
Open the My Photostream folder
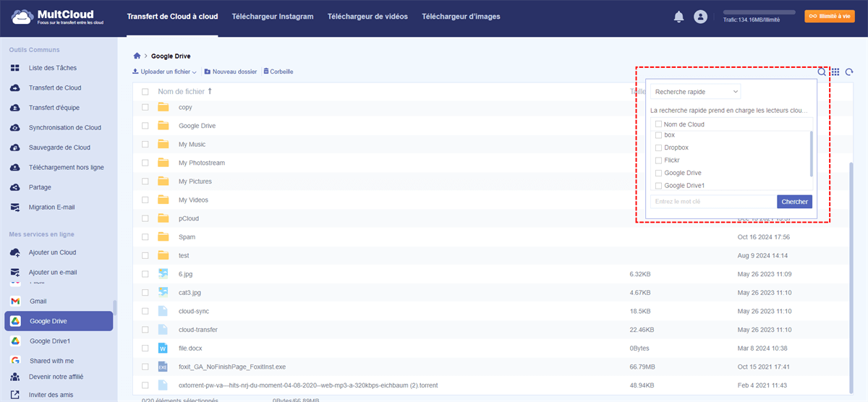[202, 163]
